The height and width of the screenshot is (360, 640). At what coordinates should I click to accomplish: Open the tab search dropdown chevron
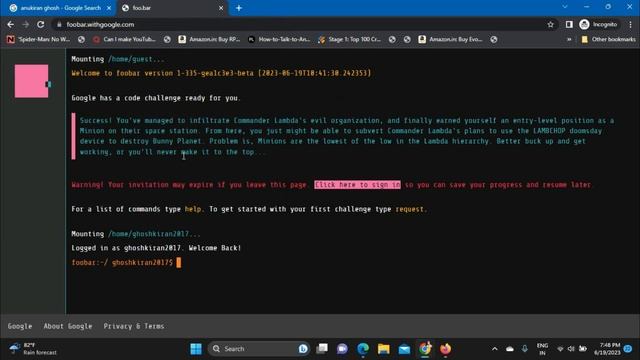point(565,7)
